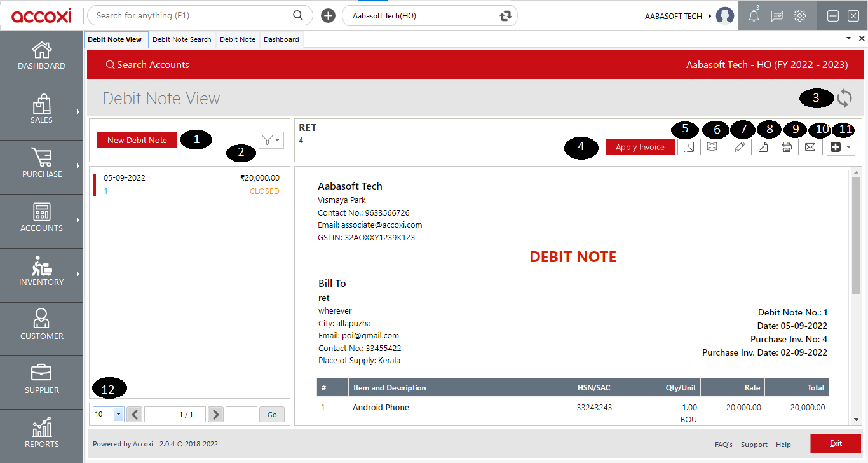Screen dimensions: 868x463
Task: Open the Purchase module in sidebar
Action: pos(41,164)
